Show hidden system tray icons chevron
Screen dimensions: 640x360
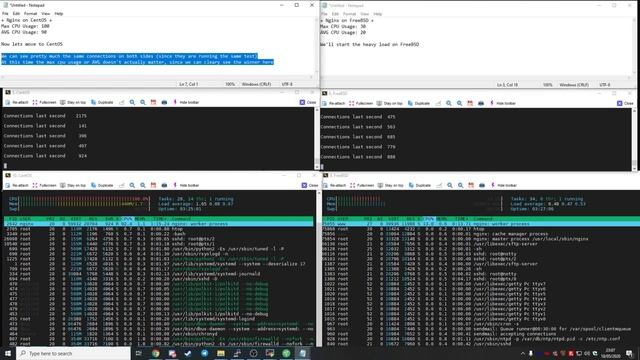tap(522, 353)
